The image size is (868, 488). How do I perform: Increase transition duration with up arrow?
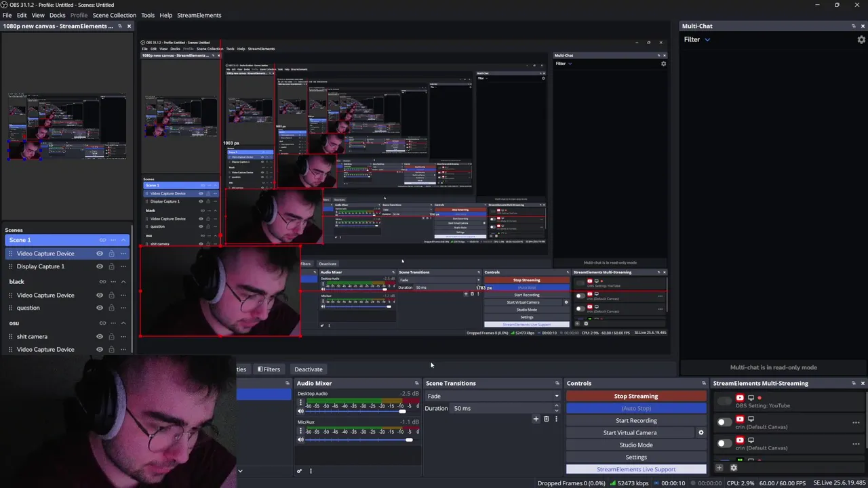(557, 405)
